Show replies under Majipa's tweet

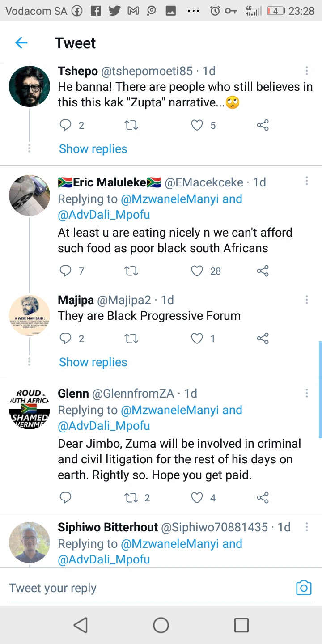tap(93, 362)
